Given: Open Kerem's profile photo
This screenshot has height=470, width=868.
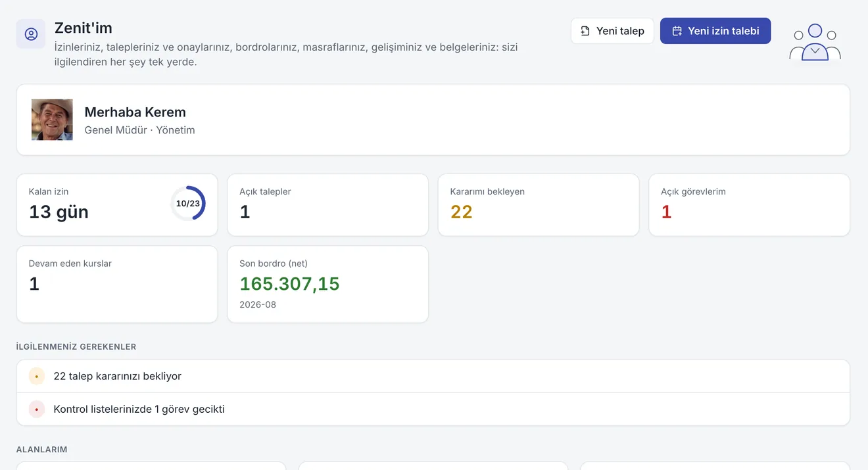Looking at the screenshot, I should (x=52, y=120).
